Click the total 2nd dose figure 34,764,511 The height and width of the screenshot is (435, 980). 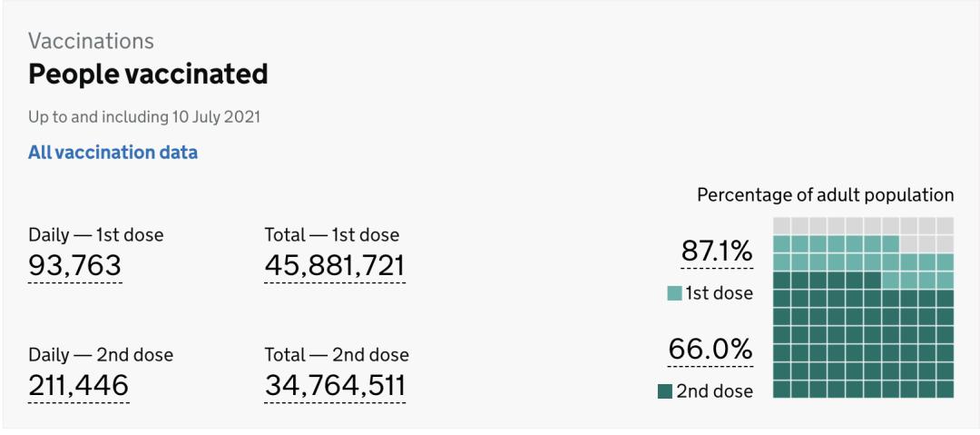click(335, 385)
